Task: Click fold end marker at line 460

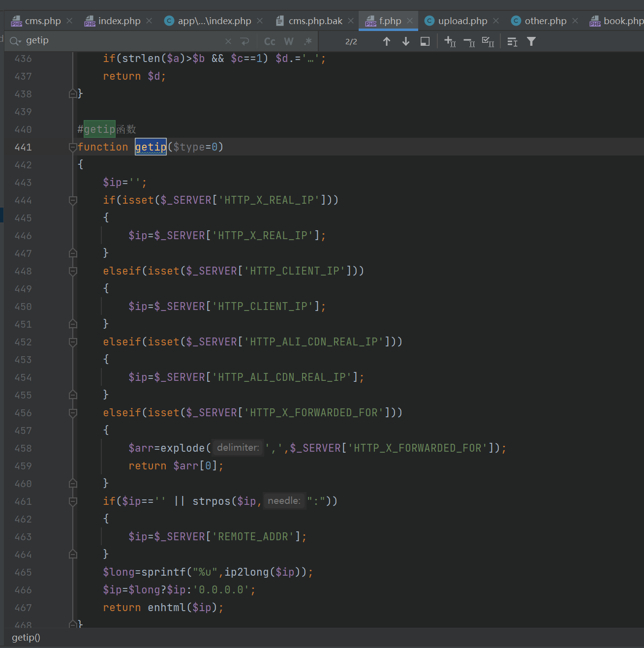Action: (x=73, y=483)
